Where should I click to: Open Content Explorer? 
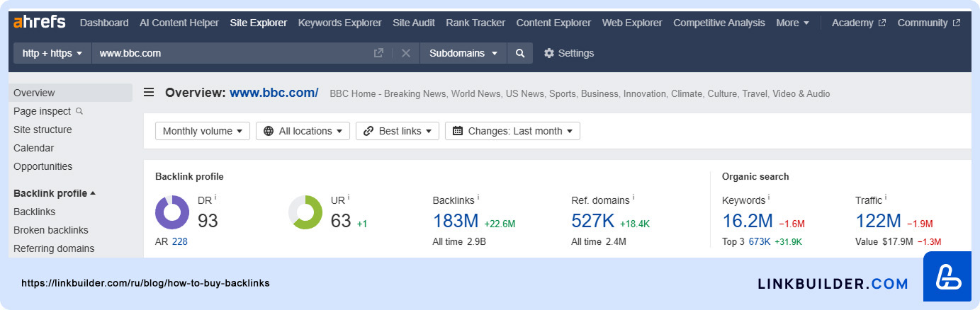[x=553, y=23]
